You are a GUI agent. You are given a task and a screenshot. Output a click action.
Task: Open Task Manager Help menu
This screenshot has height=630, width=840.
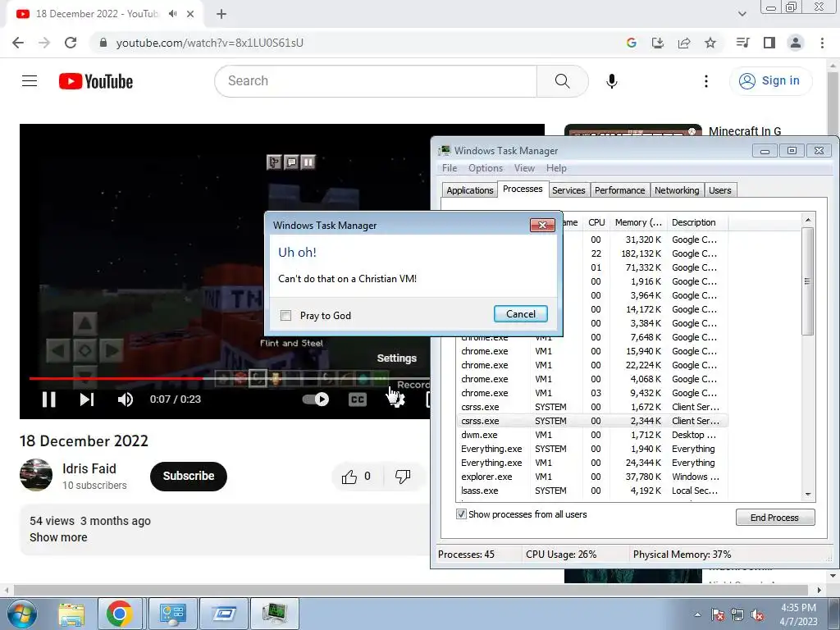pos(556,168)
